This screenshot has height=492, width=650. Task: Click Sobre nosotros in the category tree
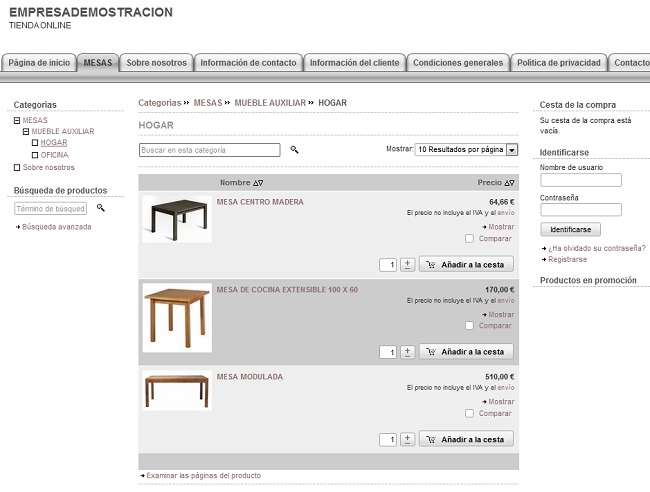49,167
